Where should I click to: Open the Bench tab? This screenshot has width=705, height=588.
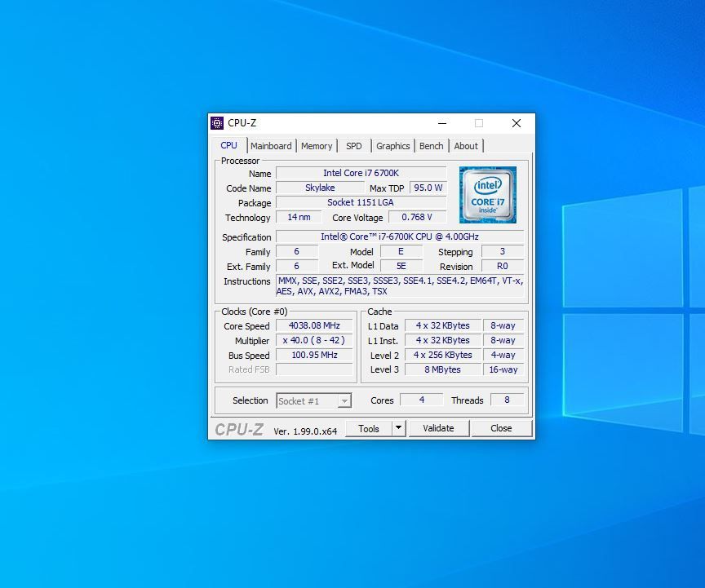click(431, 146)
